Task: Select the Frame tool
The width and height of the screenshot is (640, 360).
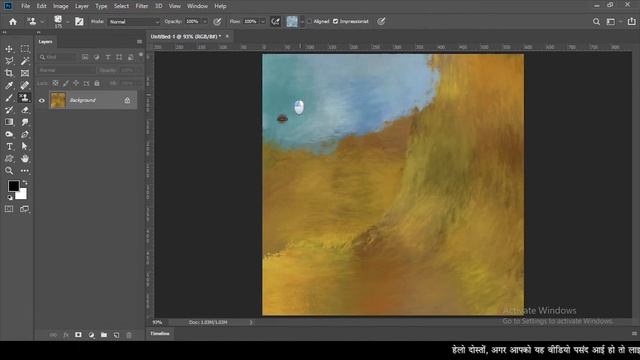Action: tap(25, 73)
